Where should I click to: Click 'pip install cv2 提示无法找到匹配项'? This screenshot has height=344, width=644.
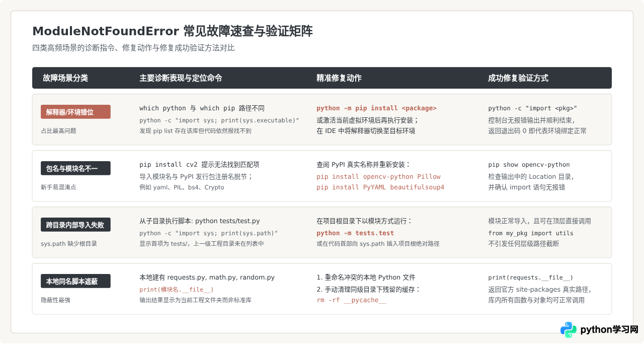199,165
